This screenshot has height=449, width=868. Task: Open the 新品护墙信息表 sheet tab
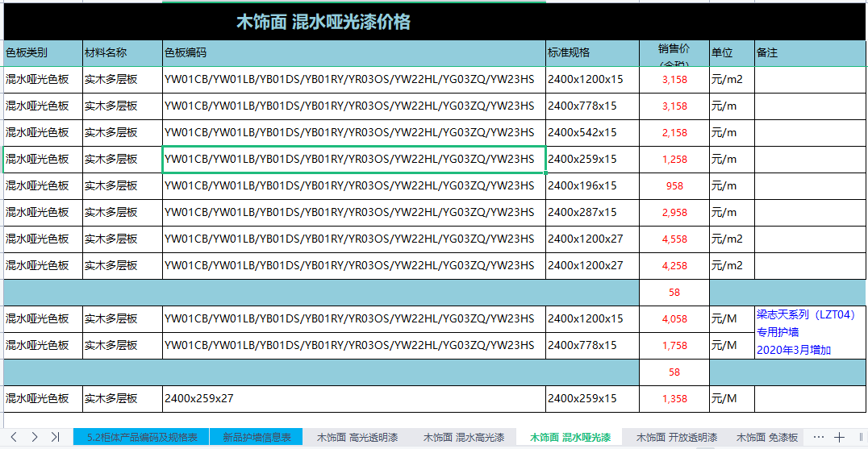click(x=257, y=438)
